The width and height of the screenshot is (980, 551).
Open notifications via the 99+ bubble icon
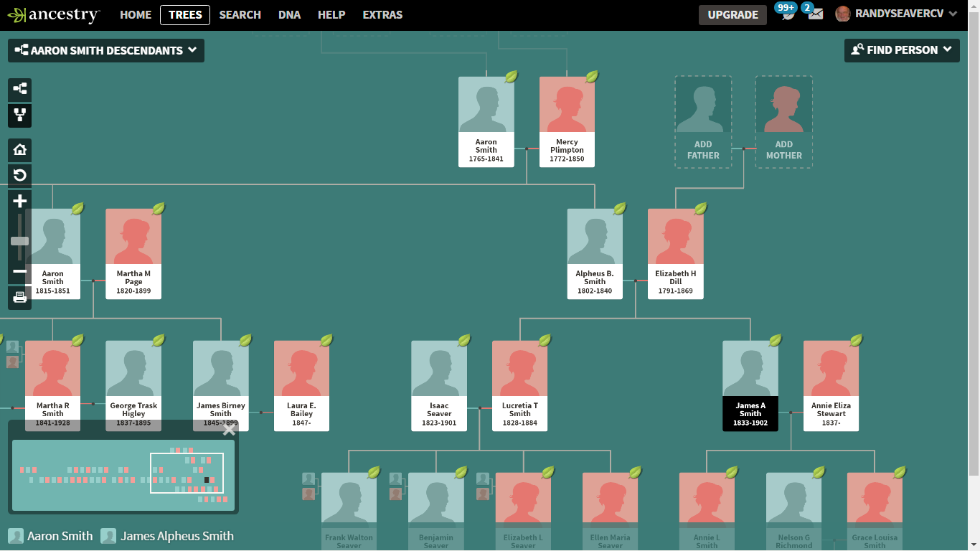(786, 13)
